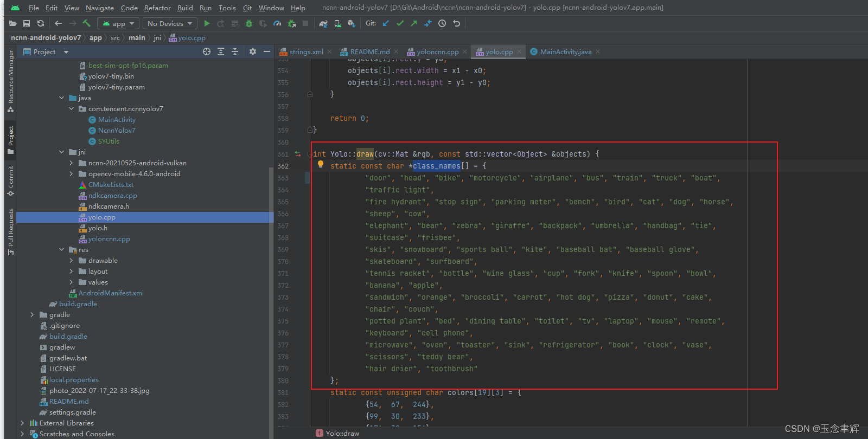Expand the ncnn-20210525-android-vulkan folder
The width and height of the screenshot is (868, 439).
(x=71, y=163)
